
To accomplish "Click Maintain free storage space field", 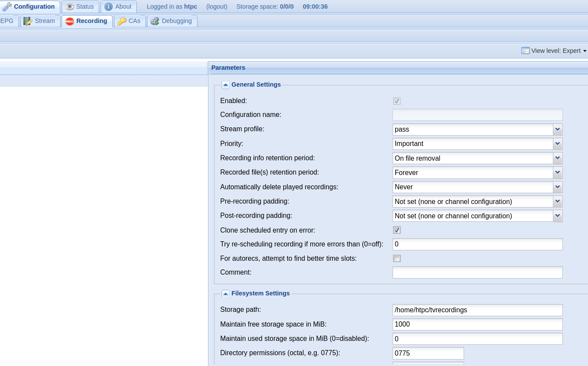I will [478, 324].
